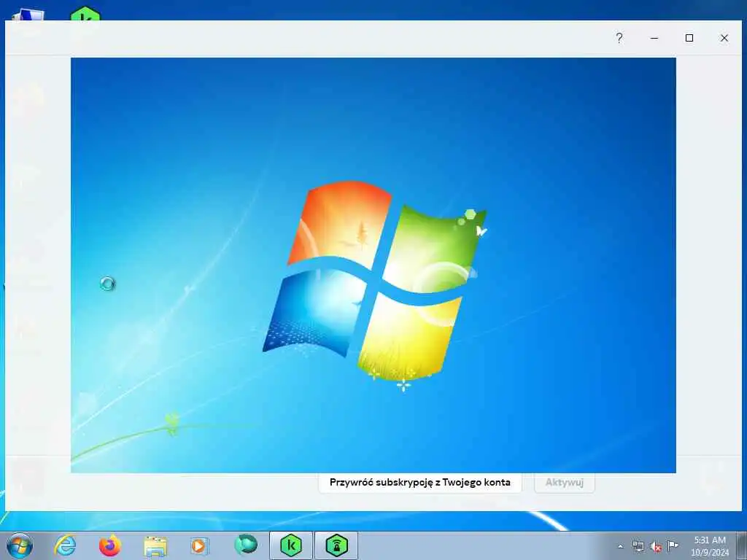Switch to Kaspersky VPN taskbar button
Screen dimensions: 747x560
pos(336,545)
